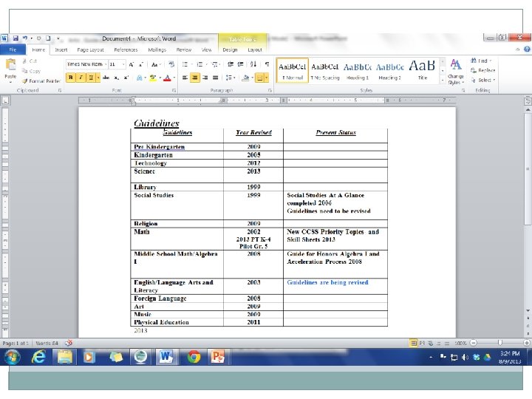Click the 'Guidelines are being revised' cell
The image size is (532, 399).
(x=335, y=287)
